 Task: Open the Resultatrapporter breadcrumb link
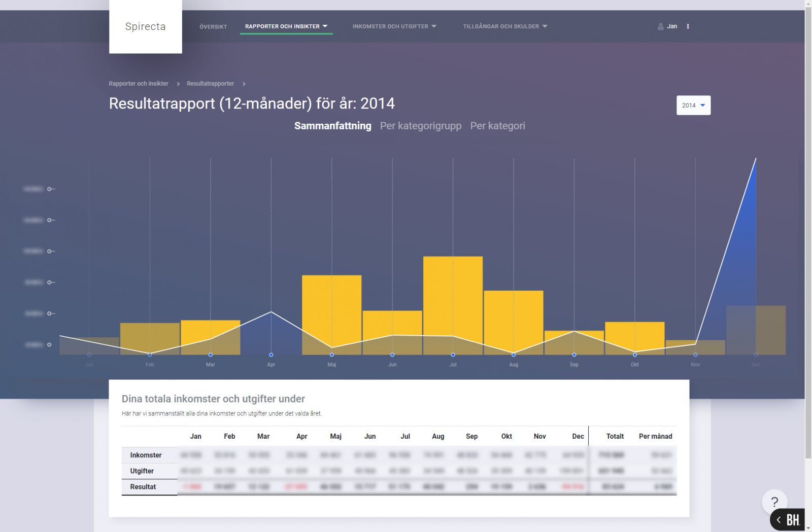pos(210,84)
